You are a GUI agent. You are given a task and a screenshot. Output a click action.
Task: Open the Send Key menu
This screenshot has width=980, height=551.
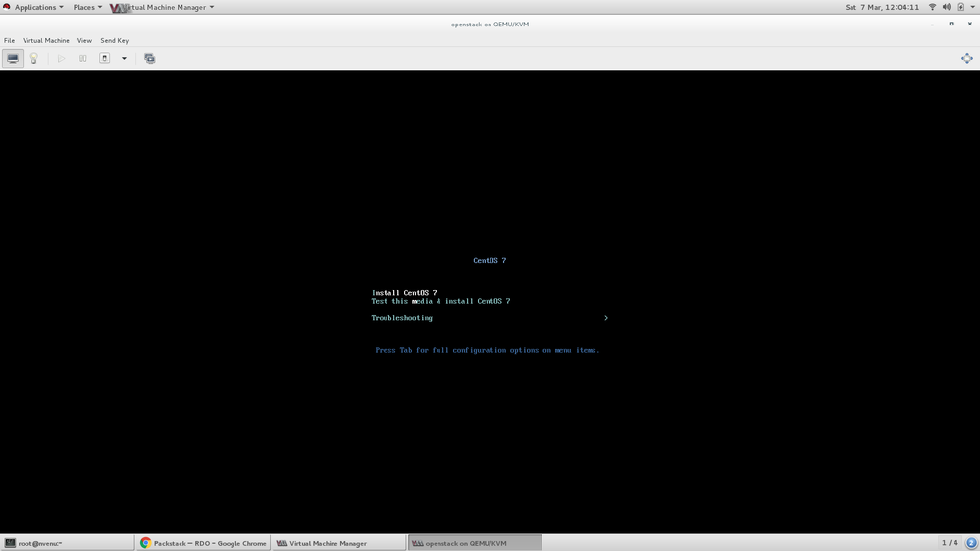click(x=114, y=41)
